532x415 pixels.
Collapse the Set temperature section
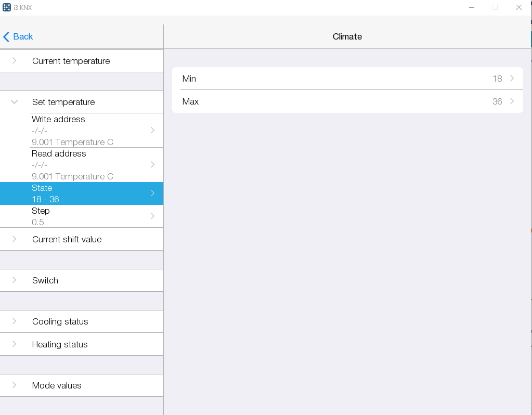pyautogui.click(x=63, y=102)
